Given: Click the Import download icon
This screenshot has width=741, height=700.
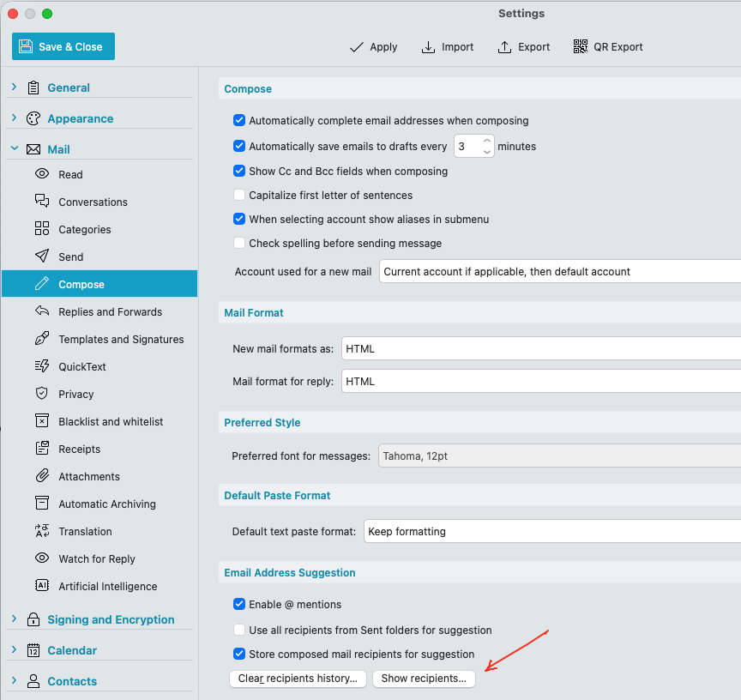Looking at the screenshot, I should 429,47.
